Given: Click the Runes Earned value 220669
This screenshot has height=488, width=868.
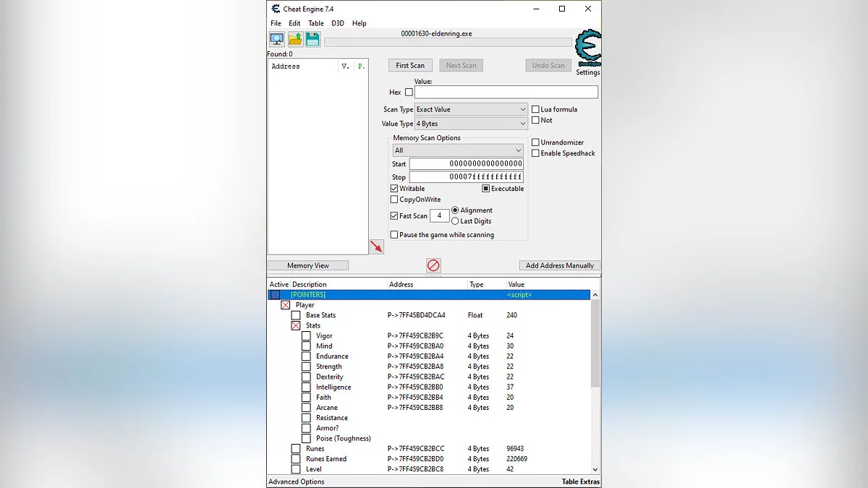Looking at the screenshot, I should click(x=517, y=459).
